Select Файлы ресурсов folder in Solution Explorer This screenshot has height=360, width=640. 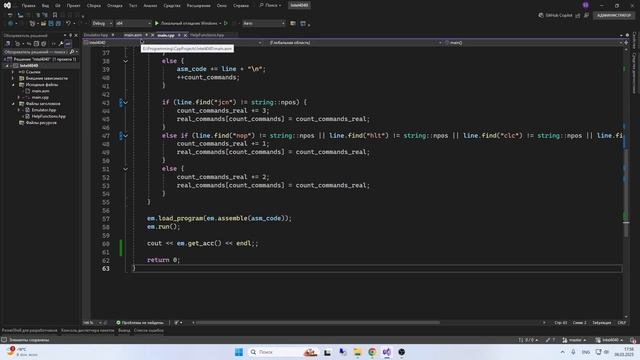coord(41,123)
